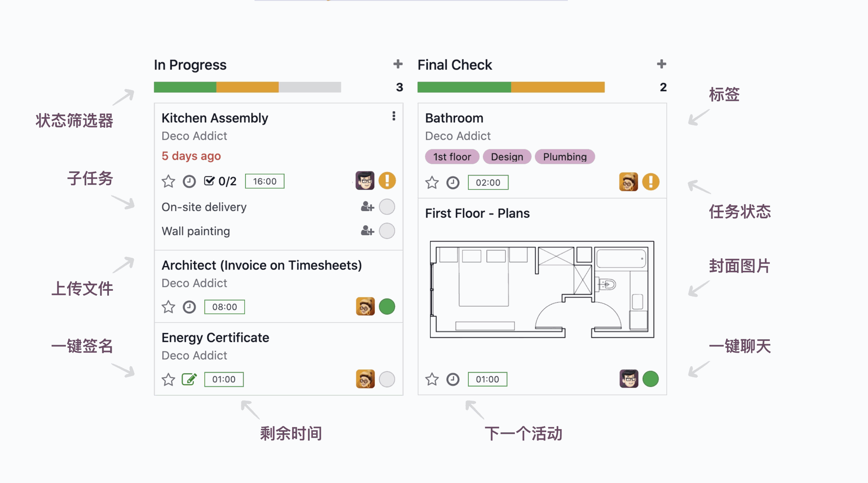The width and height of the screenshot is (868, 483).
Task: Toggle Energy Certificate grey status circle
Action: coord(387,379)
